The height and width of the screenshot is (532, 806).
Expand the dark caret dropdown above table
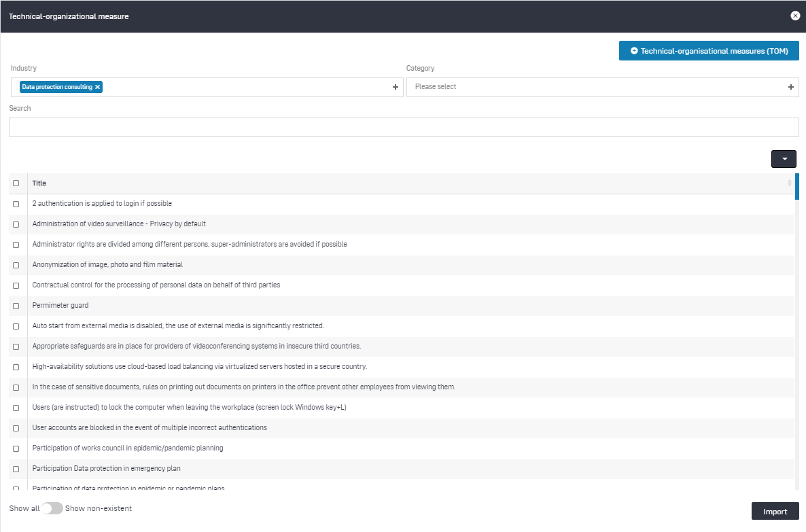[784, 158]
